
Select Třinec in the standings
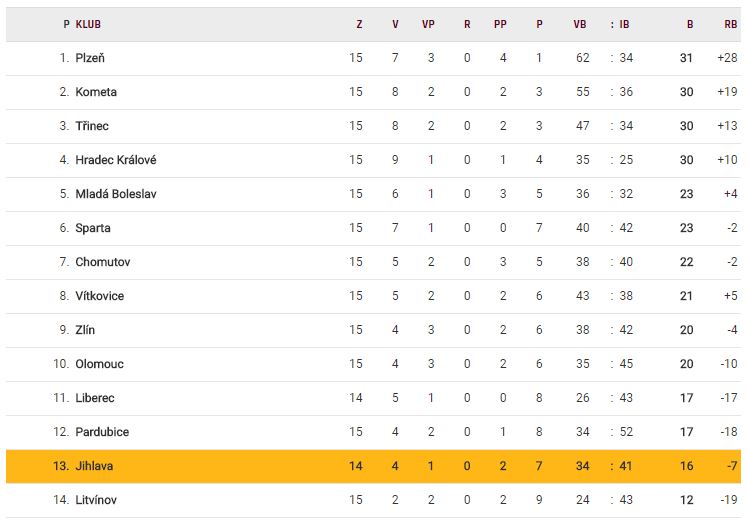pyautogui.click(x=92, y=126)
